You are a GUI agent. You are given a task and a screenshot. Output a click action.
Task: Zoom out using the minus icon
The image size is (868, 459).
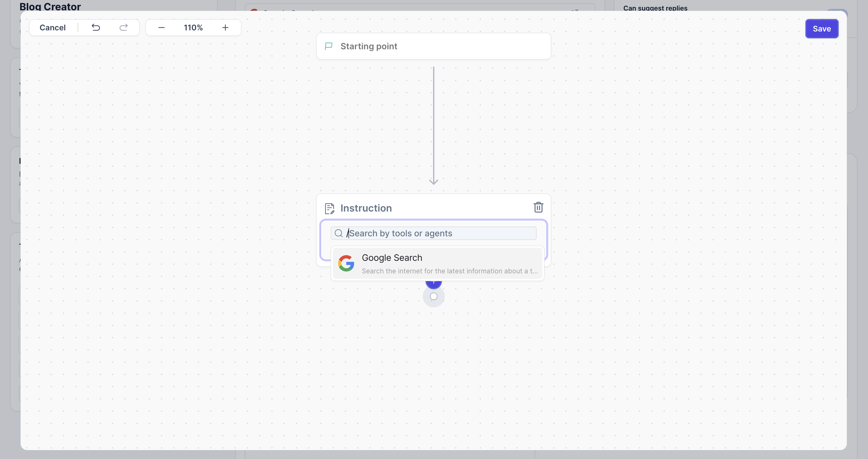(161, 28)
